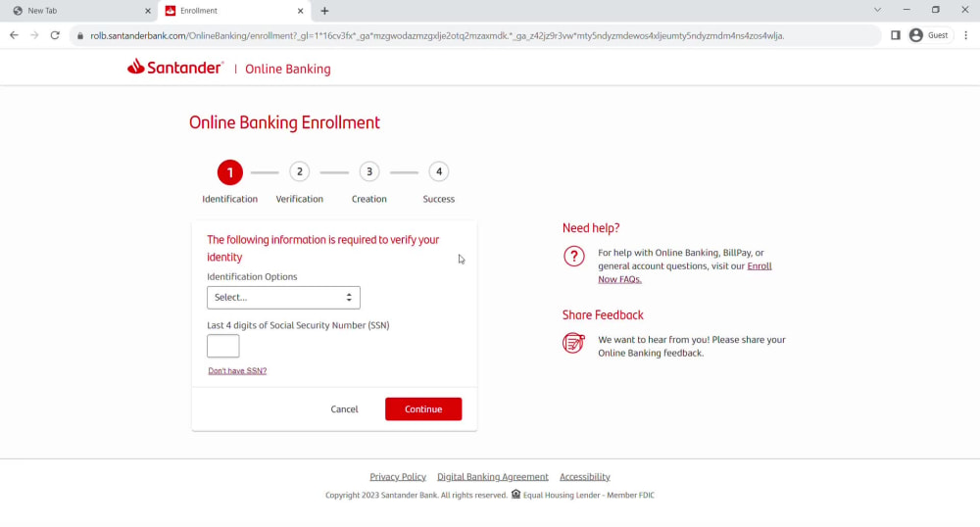The image size is (980, 527).
Task: Click step 4 Success circle
Action: pyautogui.click(x=439, y=171)
